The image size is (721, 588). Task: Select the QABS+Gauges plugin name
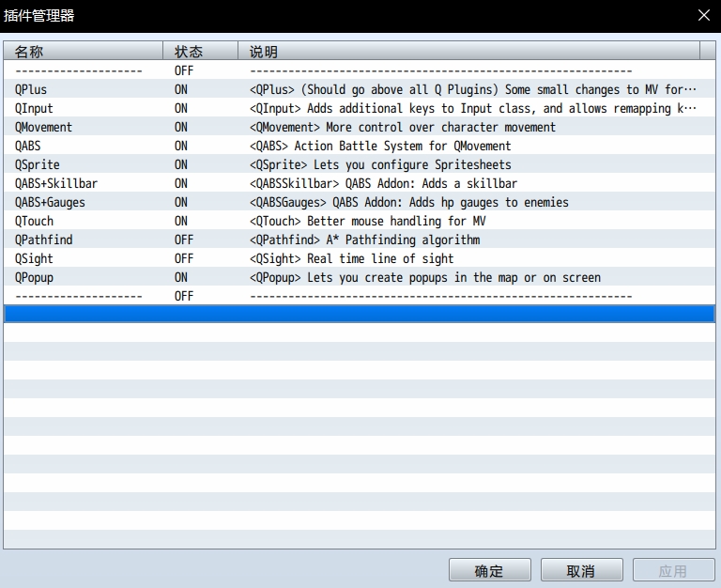(x=50, y=203)
